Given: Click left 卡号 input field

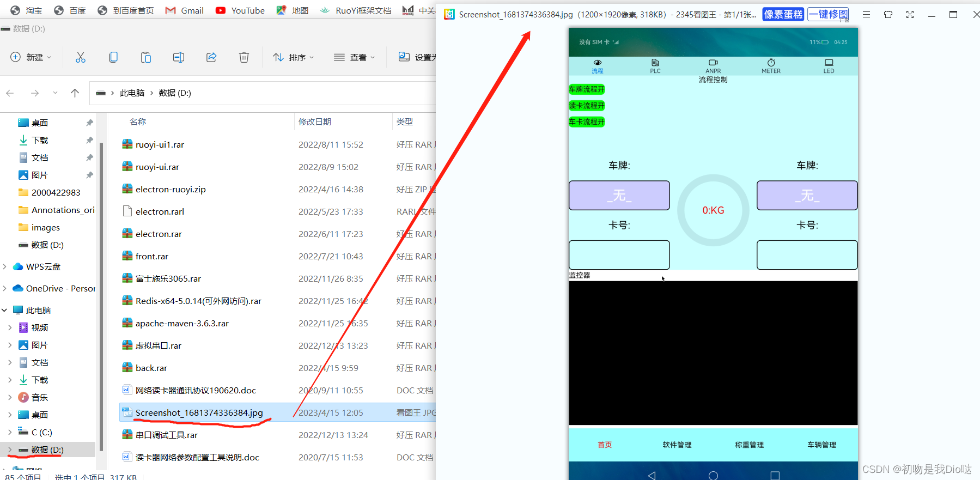Looking at the screenshot, I should point(619,255).
